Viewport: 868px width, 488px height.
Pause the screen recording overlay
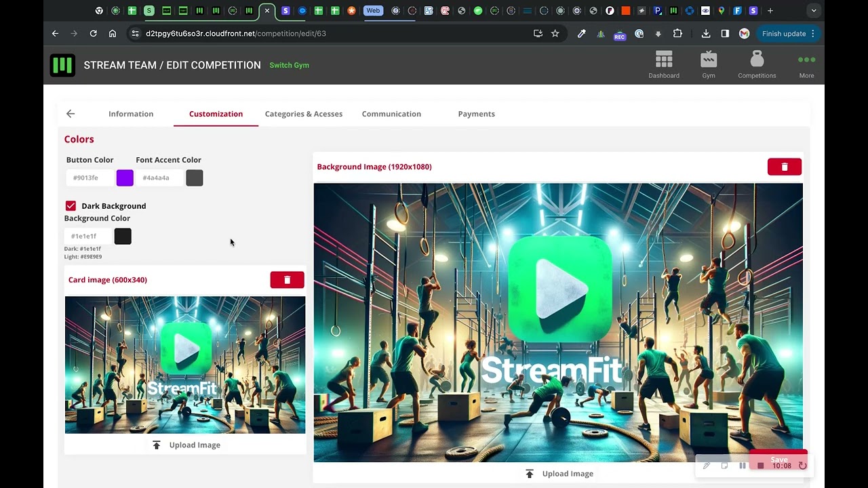tap(743, 466)
